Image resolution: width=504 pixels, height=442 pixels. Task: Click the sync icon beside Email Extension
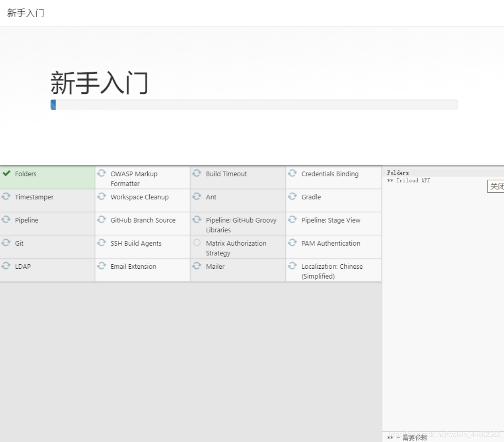102,265
